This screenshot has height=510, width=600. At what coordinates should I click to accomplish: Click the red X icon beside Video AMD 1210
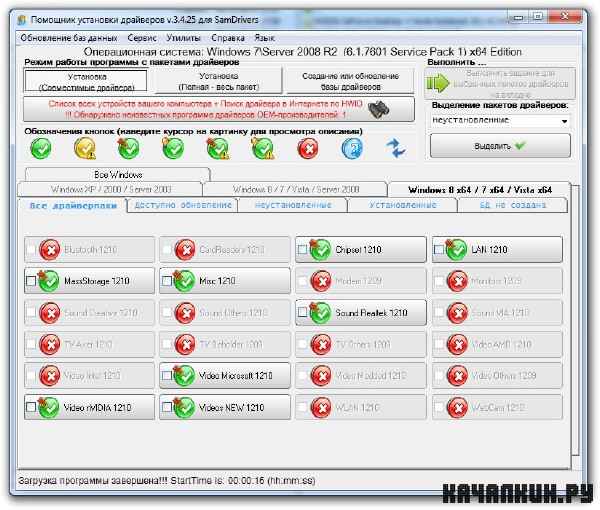pyautogui.click(x=457, y=344)
